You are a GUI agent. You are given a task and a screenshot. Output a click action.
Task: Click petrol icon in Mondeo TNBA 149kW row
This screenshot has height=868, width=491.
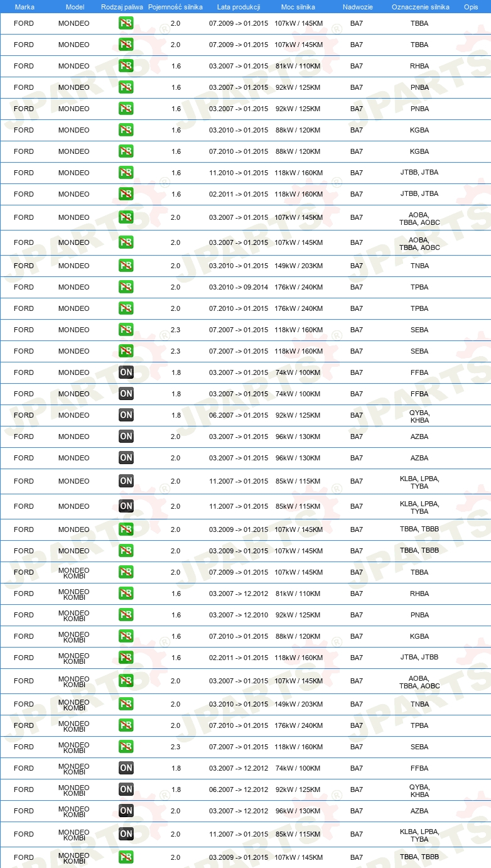(126, 266)
